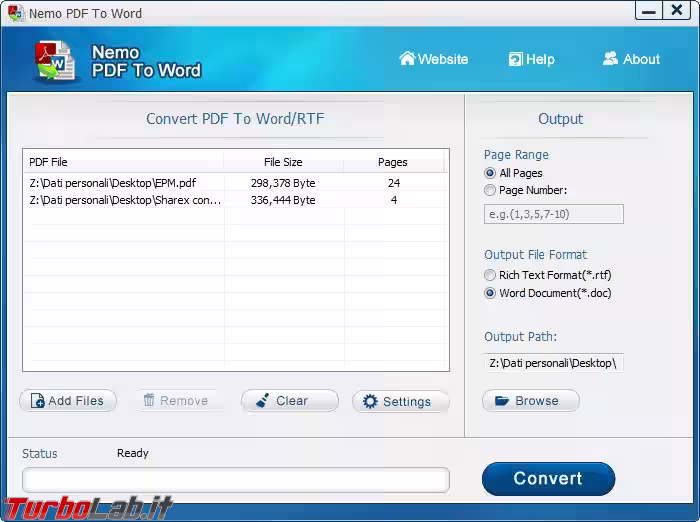The width and height of the screenshot is (700, 522).
Task: Click the Clear broom icon
Action: [262, 401]
